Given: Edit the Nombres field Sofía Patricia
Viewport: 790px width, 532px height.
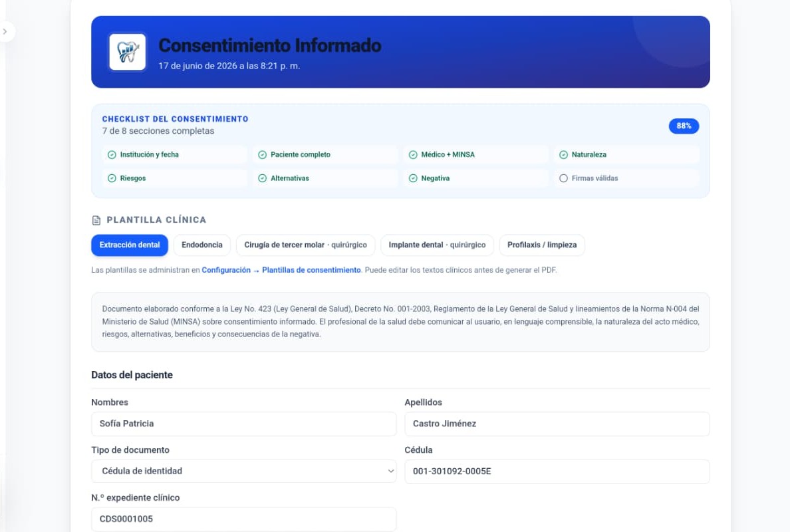Looking at the screenshot, I should click(x=244, y=424).
